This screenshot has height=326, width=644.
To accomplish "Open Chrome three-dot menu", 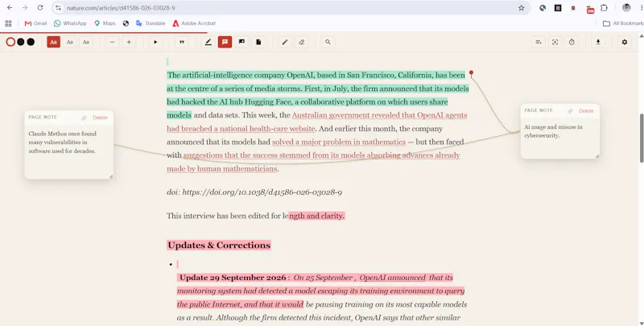I will pyautogui.click(x=641, y=8).
